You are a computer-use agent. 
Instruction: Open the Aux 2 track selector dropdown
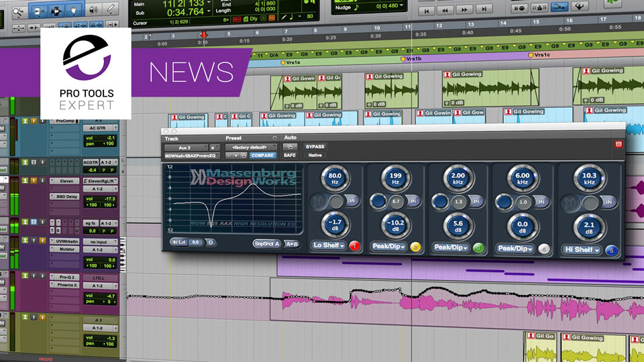coord(186,147)
